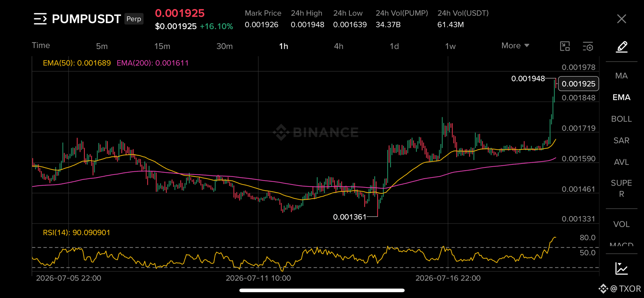The width and height of the screenshot is (644, 298).
Task: Toggle the SUPER indicator
Action: pos(621,188)
